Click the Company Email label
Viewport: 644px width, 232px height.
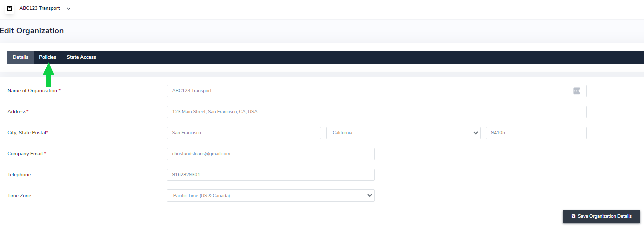click(27, 154)
